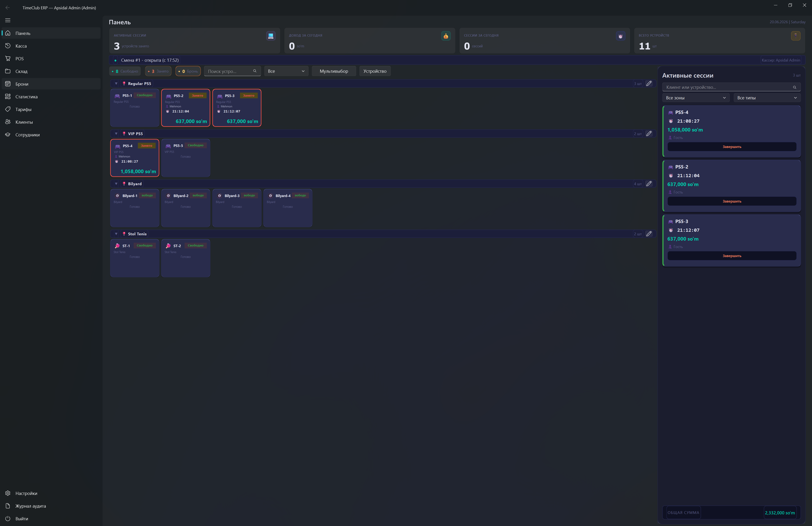Edit the Bilyard zone pencil
812x526 pixels.
click(649, 184)
